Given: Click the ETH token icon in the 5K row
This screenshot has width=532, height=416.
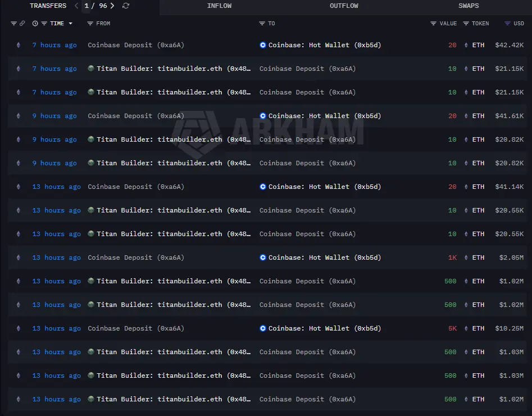Looking at the screenshot, I should pyautogui.click(x=466, y=328).
